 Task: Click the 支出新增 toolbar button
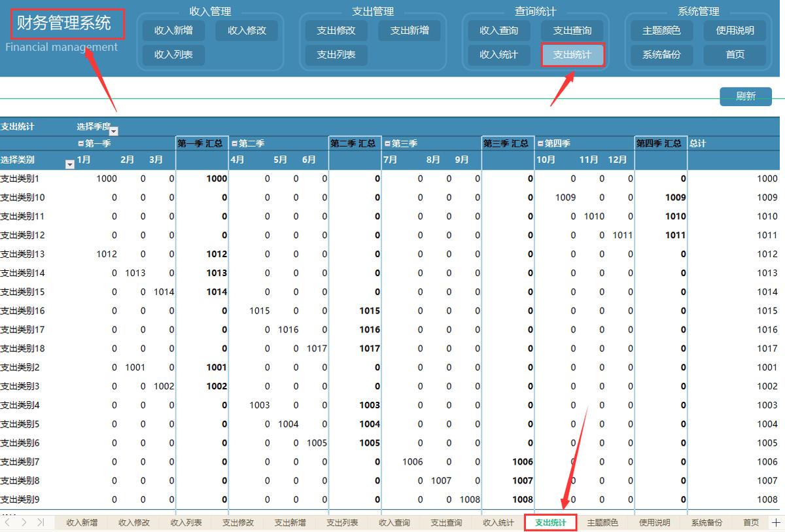tap(410, 30)
